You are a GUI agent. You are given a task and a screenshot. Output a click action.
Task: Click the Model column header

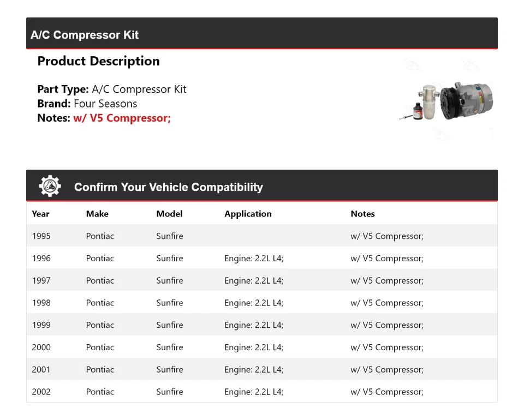click(169, 214)
